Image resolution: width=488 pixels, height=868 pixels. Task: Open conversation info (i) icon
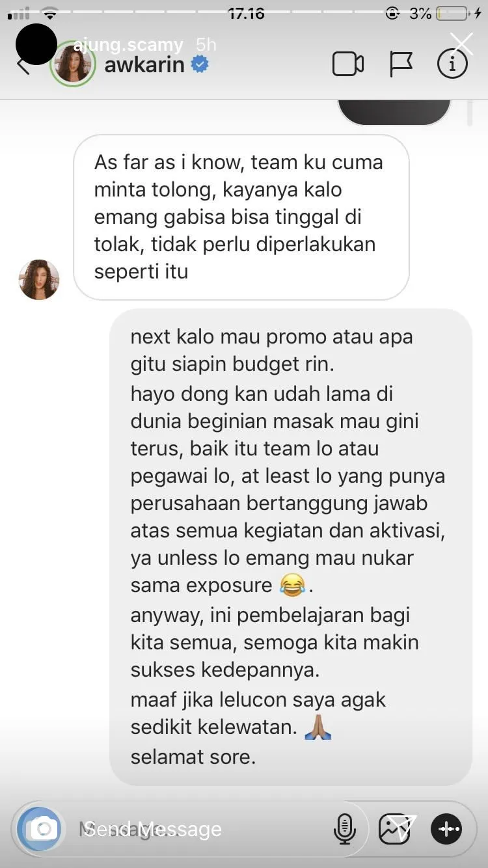click(452, 64)
